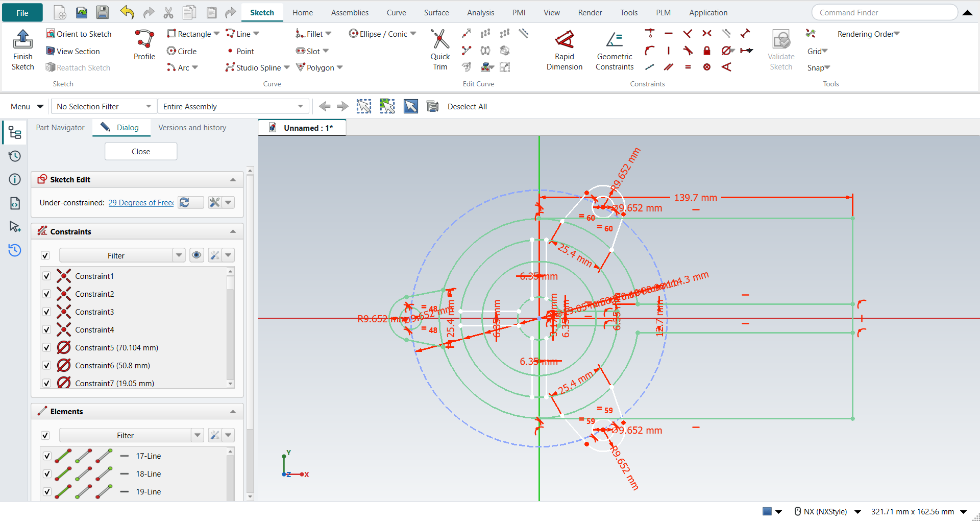Select the Profile curve tool

point(144,45)
